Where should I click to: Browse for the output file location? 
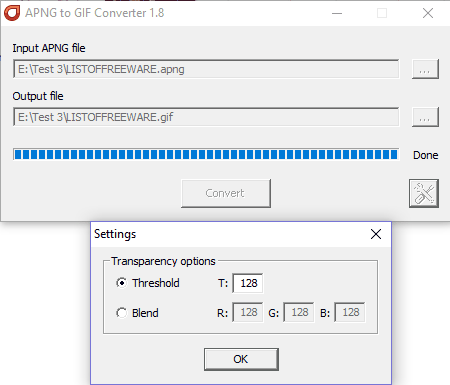point(425,117)
